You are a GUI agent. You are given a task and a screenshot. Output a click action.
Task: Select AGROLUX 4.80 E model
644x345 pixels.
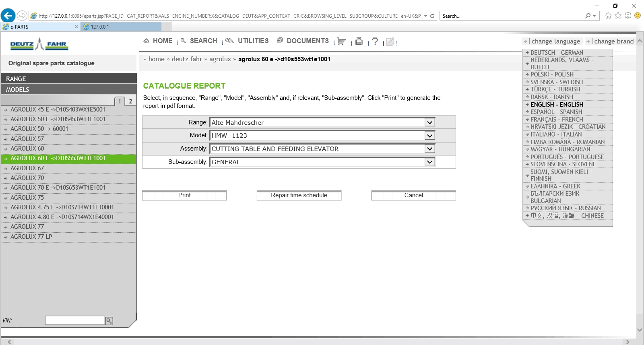point(68,217)
